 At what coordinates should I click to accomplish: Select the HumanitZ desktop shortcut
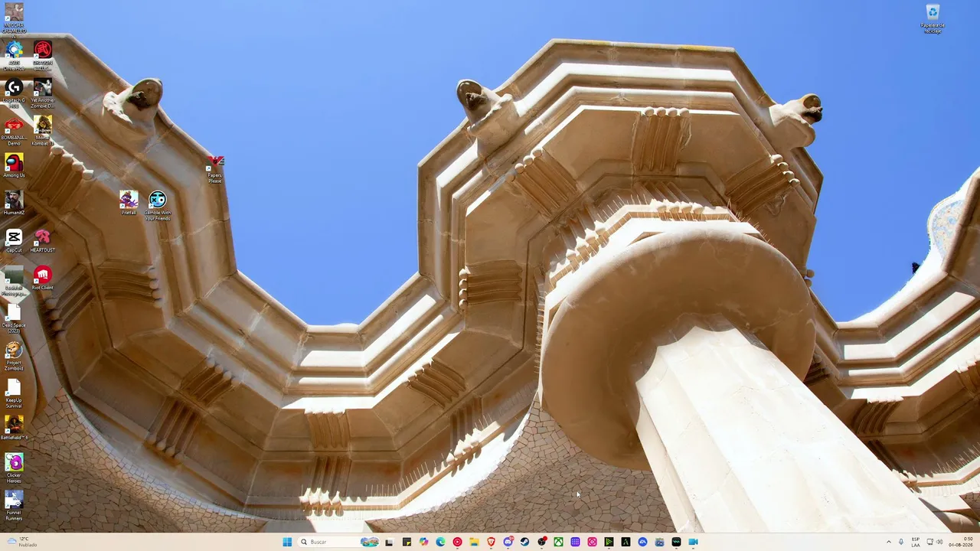coord(14,204)
